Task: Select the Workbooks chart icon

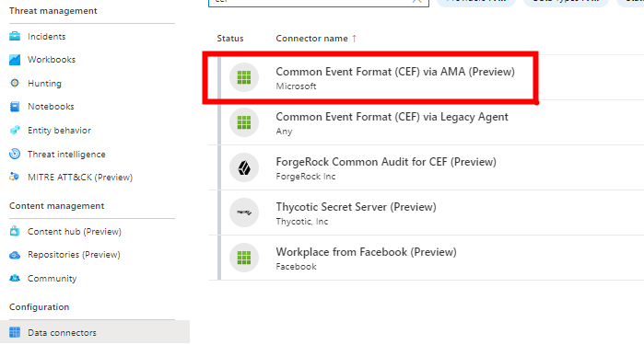Action: 15,60
